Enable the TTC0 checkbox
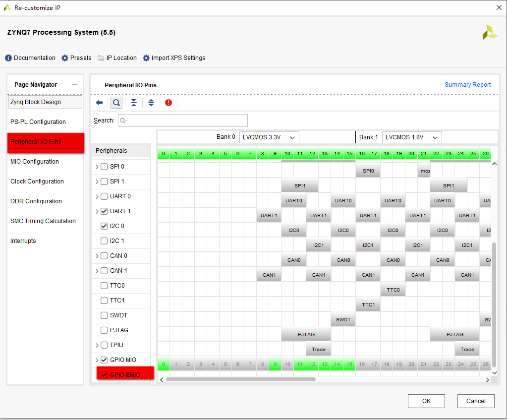The image size is (507, 420). pos(104,286)
